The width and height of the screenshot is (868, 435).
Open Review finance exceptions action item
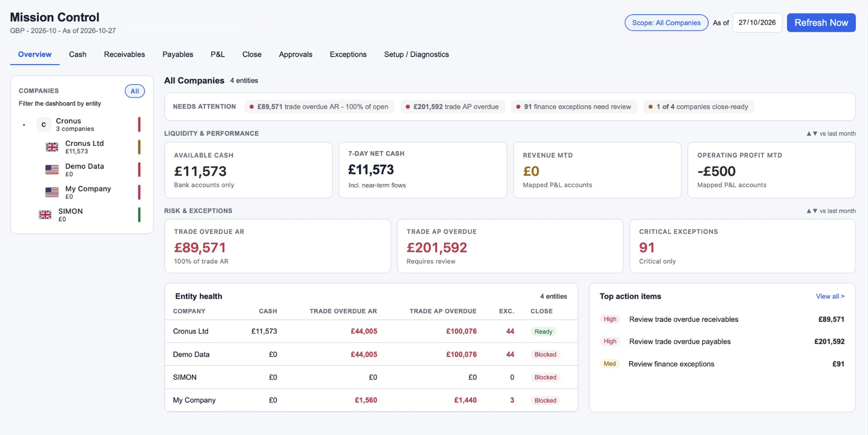(722, 364)
